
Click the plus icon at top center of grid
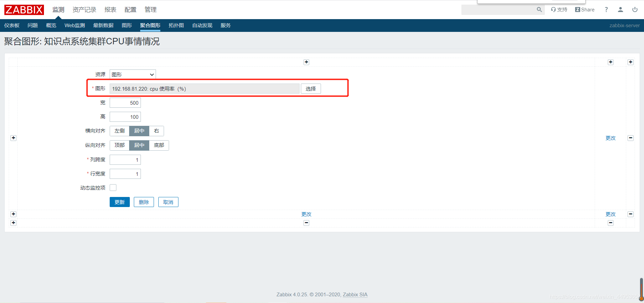(306, 62)
